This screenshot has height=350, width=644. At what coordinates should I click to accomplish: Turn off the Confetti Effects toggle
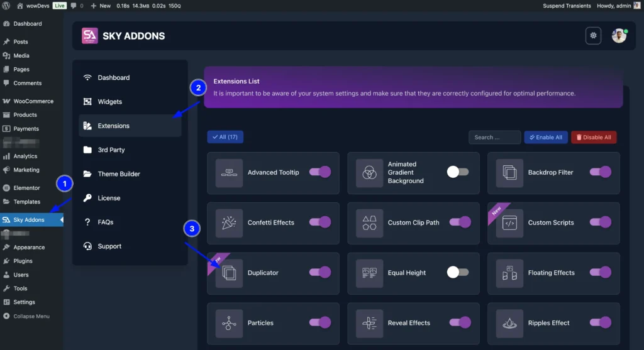[x=320, y=222]
